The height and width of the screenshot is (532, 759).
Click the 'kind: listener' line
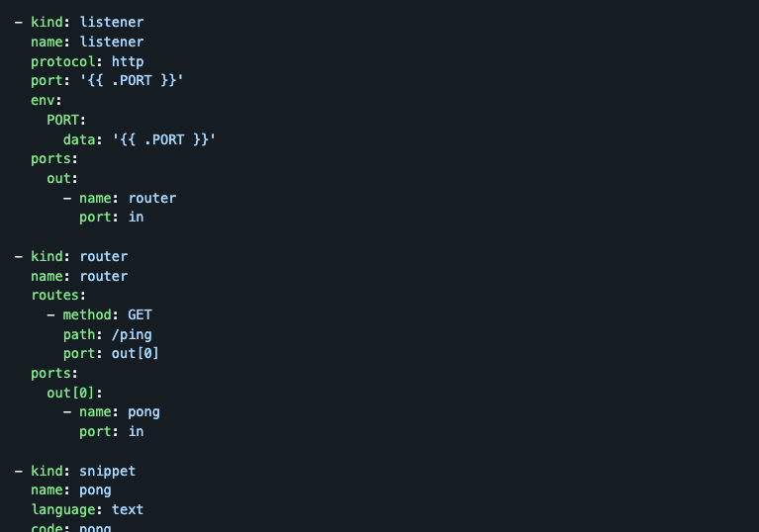[x=87, y=22]
